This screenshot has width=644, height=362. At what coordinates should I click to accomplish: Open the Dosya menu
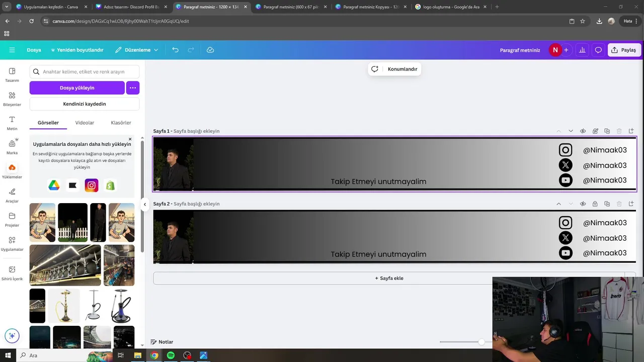coord(34,50)
